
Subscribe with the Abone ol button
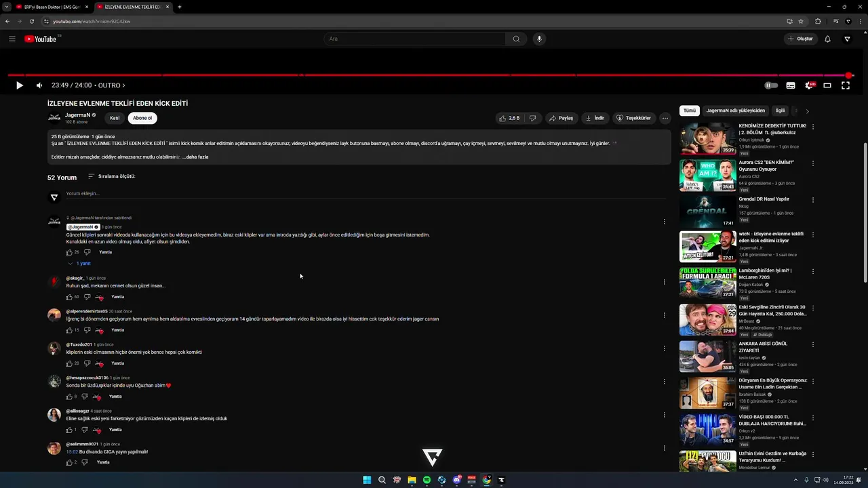point(142,118)
